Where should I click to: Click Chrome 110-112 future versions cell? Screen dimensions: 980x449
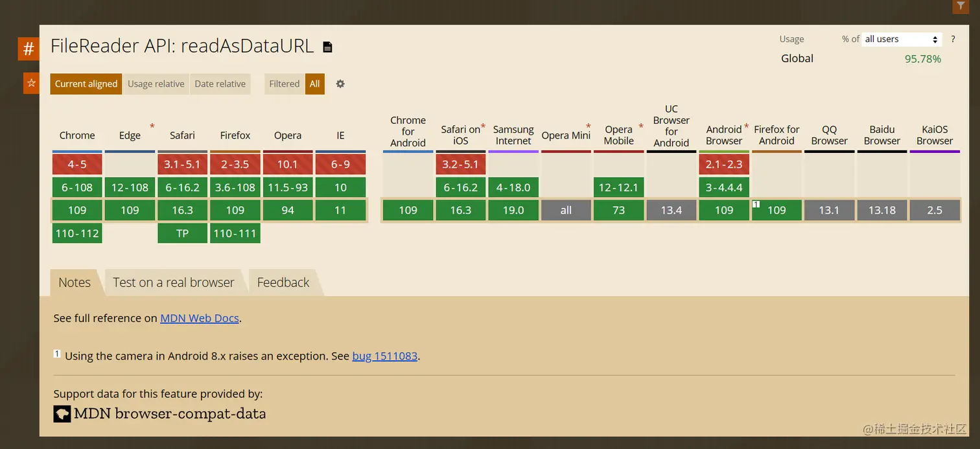(x=77, y=233)
